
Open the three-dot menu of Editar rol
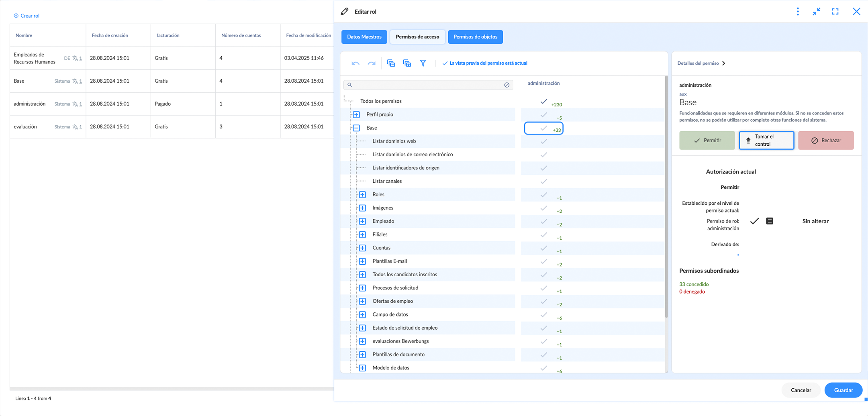pyautogui.click(x=798, y=12)
